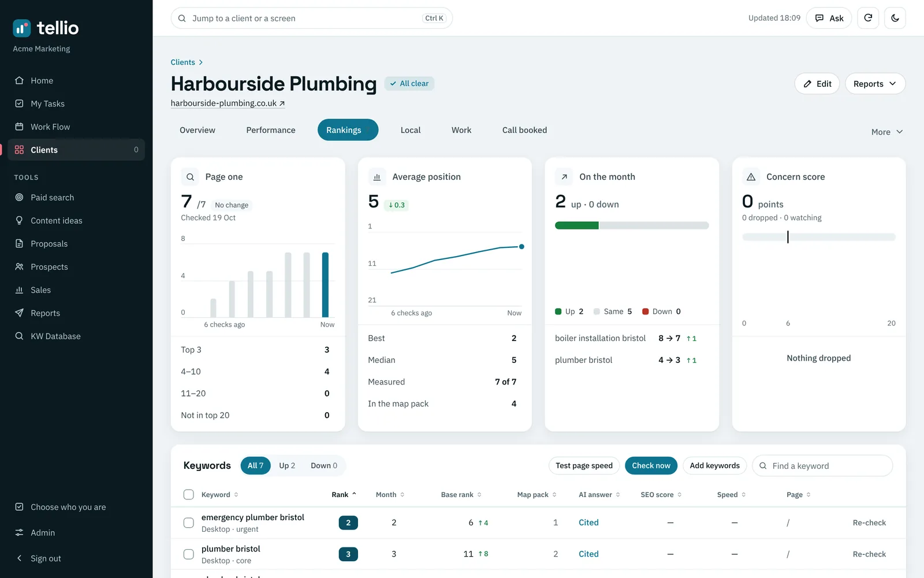Open the Sales chart icon
The height and width of the screenshot is (578, 924).
tap(19, 290)
